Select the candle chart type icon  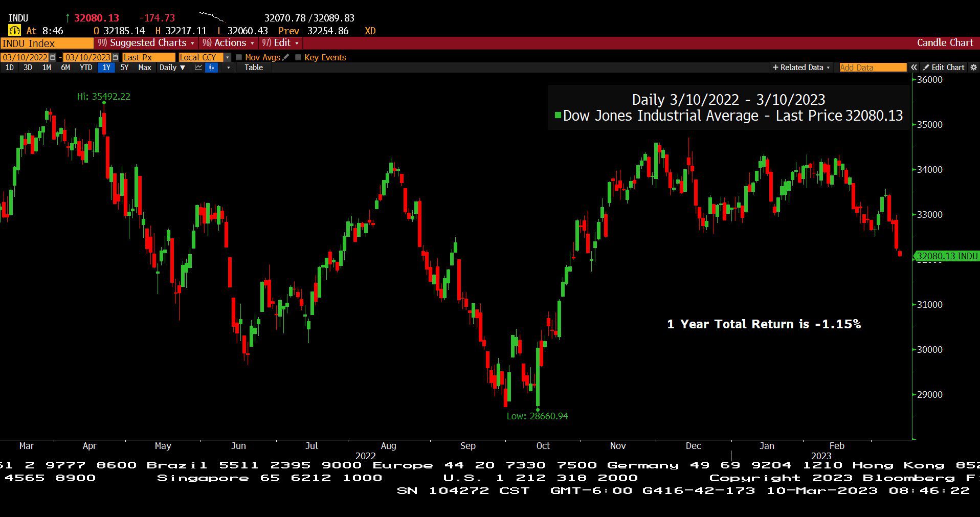[x=211, y=68]
